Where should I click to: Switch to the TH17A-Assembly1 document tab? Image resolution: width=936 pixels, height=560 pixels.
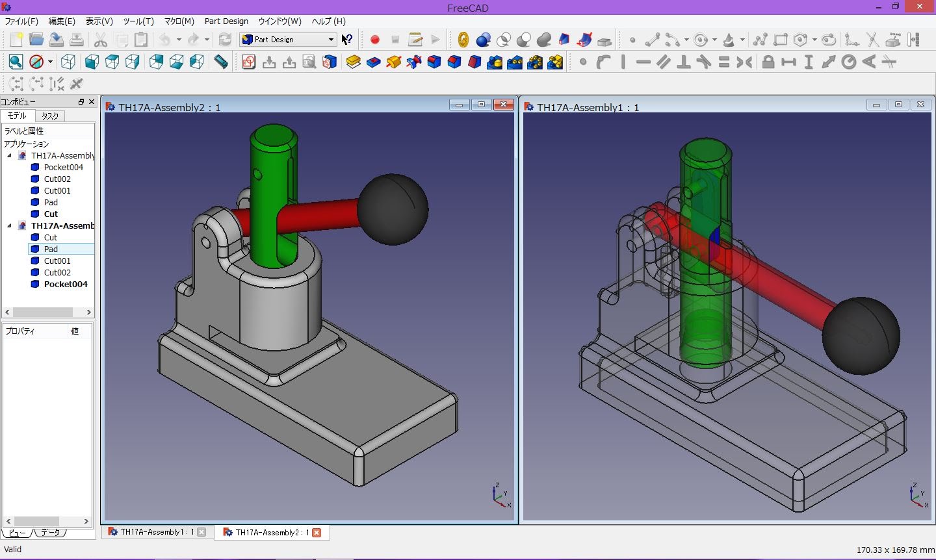click(x=156, y=532)
